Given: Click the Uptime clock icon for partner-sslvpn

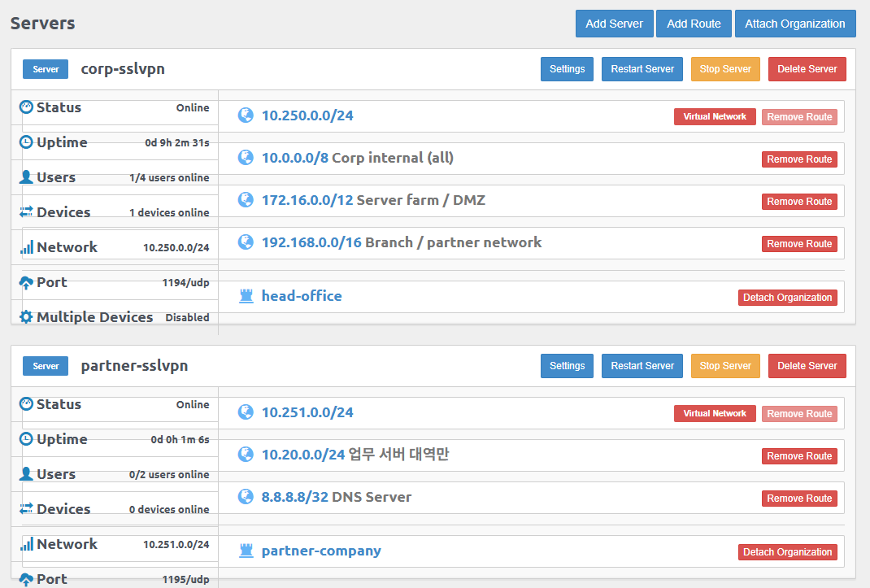Looking at the screenshot, I should (26, 439).
